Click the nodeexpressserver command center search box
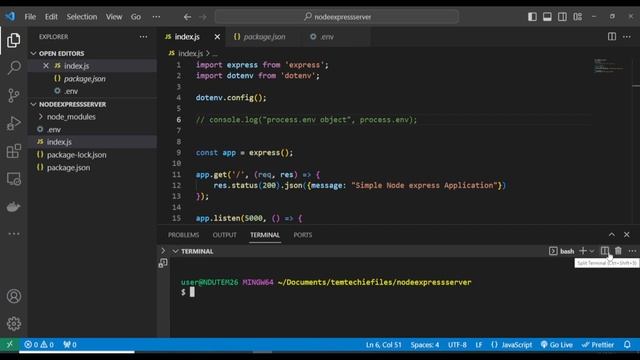 [x=337, y=17]
